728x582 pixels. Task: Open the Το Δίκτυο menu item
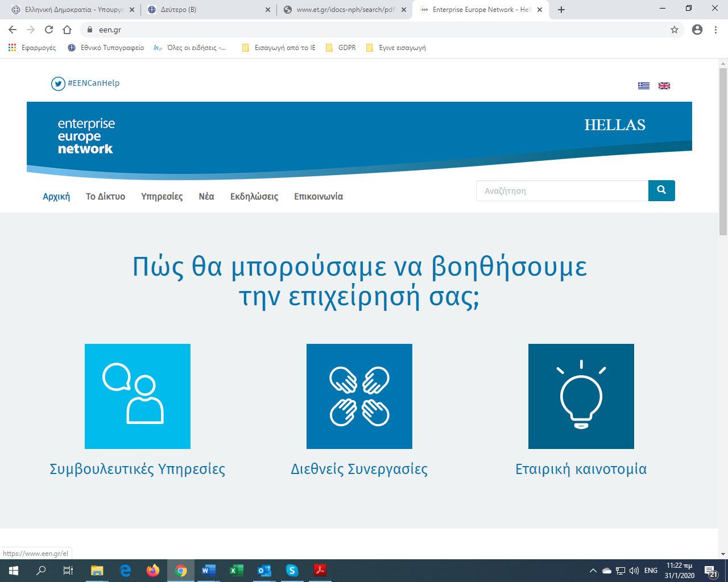coord(105,197)
